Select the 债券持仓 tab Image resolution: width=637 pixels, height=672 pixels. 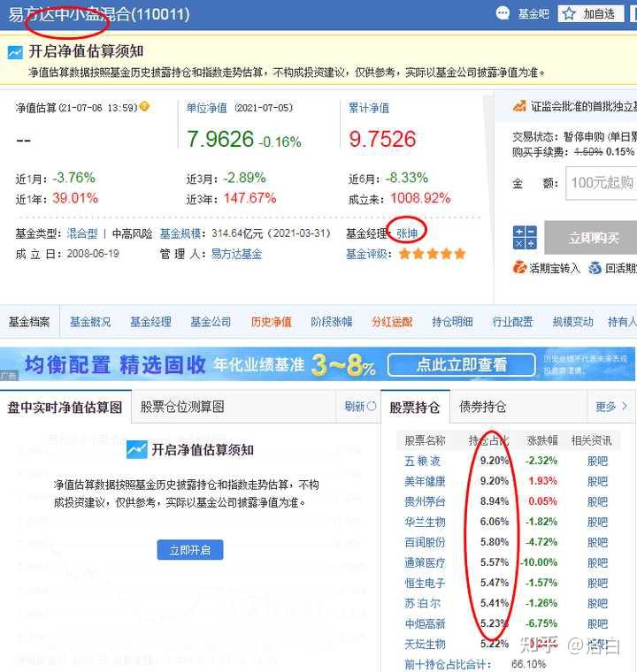coord(482,407)
